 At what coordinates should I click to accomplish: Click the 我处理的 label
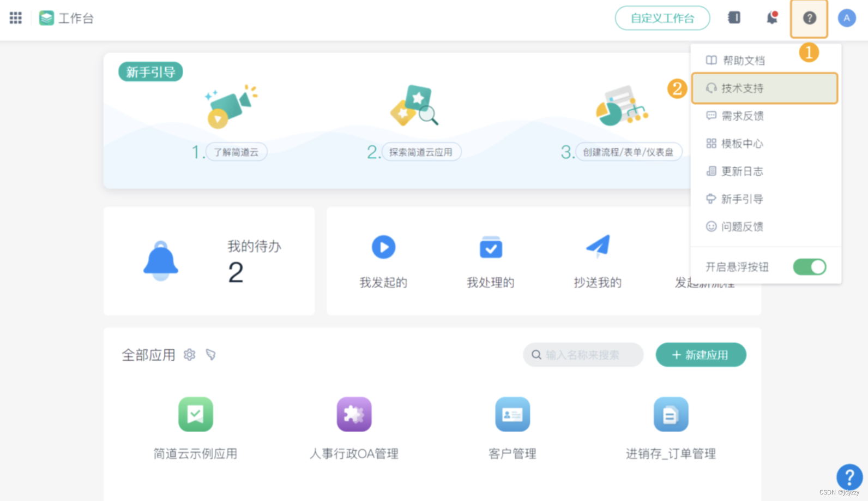click(491, 283)
